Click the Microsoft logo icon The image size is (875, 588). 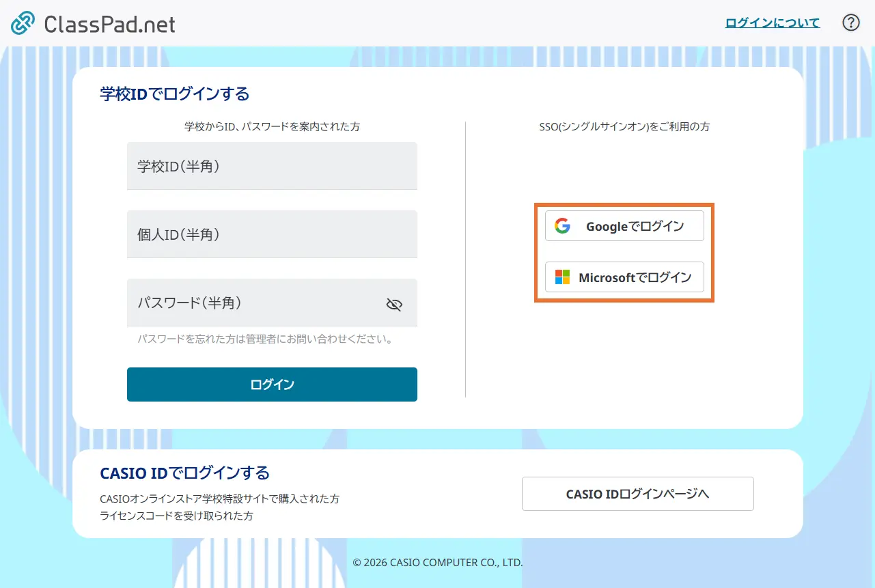(562, 277)
